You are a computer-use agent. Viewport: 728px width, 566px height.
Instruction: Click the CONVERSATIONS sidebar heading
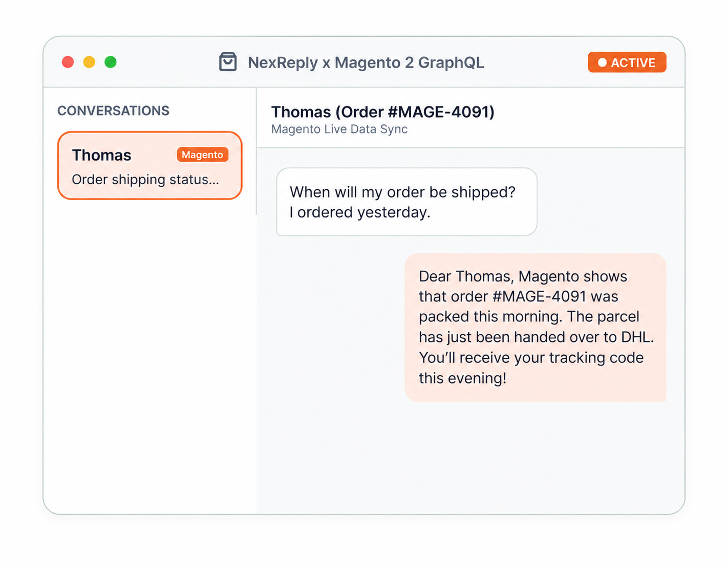(x=113, y=111)
